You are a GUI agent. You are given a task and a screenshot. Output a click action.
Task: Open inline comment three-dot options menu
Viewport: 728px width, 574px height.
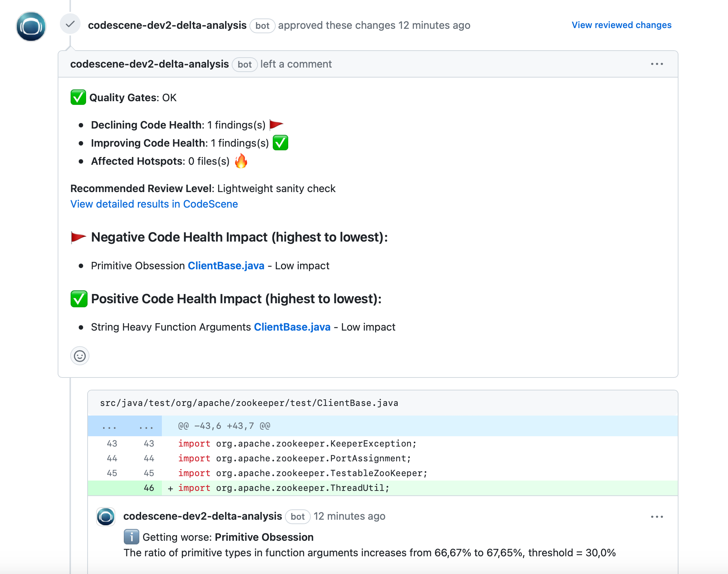[x=657, y=517]
